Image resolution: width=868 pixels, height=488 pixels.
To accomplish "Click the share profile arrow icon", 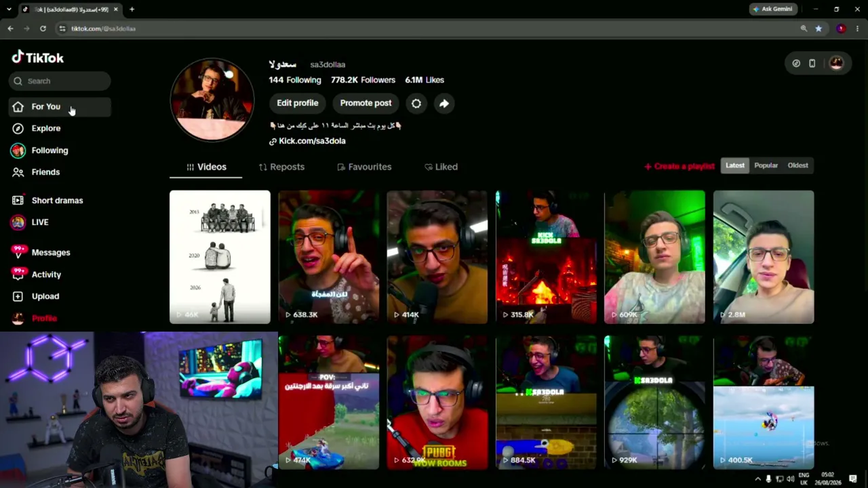I will [x=443, y=103].
